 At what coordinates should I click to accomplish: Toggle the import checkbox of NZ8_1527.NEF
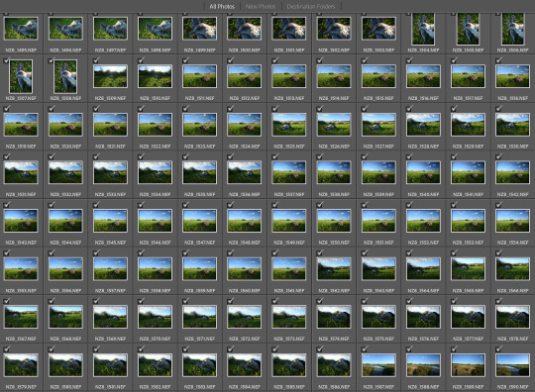pos(365,109)
